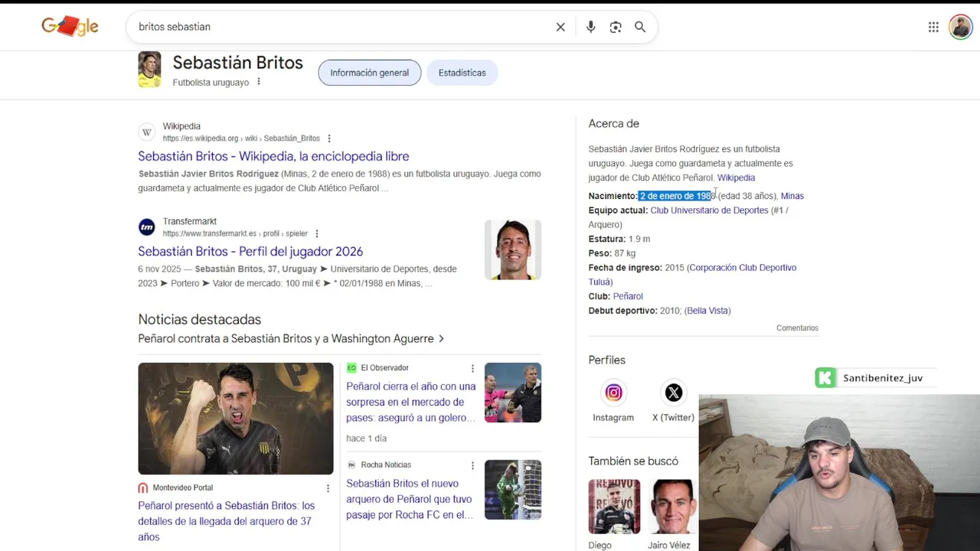
Task: Switch to the Estadísticas tab
Action: point(462,73)
